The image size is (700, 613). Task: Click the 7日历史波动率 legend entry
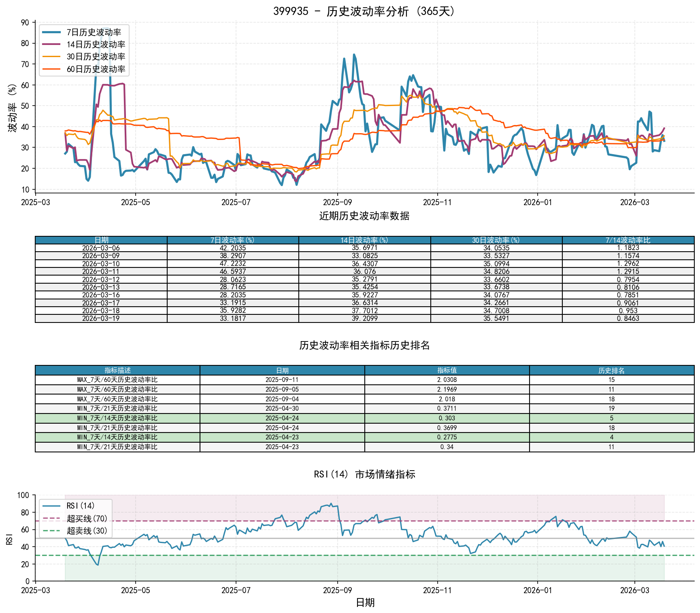point(94,32)
